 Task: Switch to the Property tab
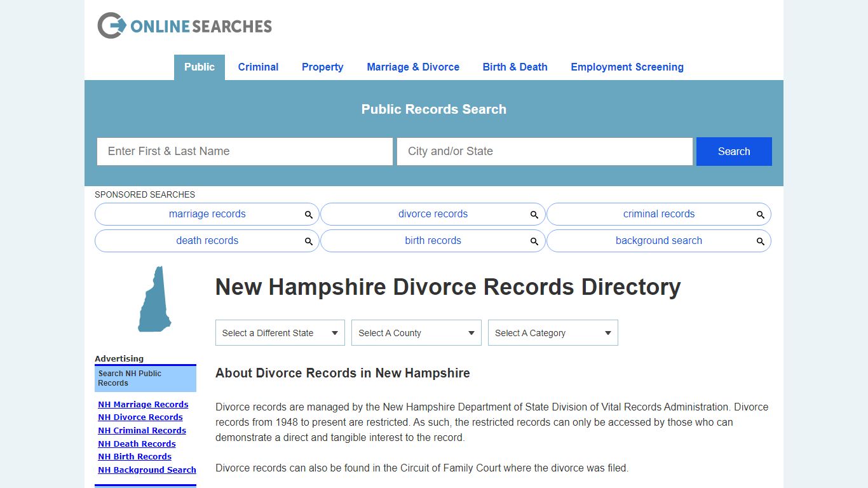[322, 67]
